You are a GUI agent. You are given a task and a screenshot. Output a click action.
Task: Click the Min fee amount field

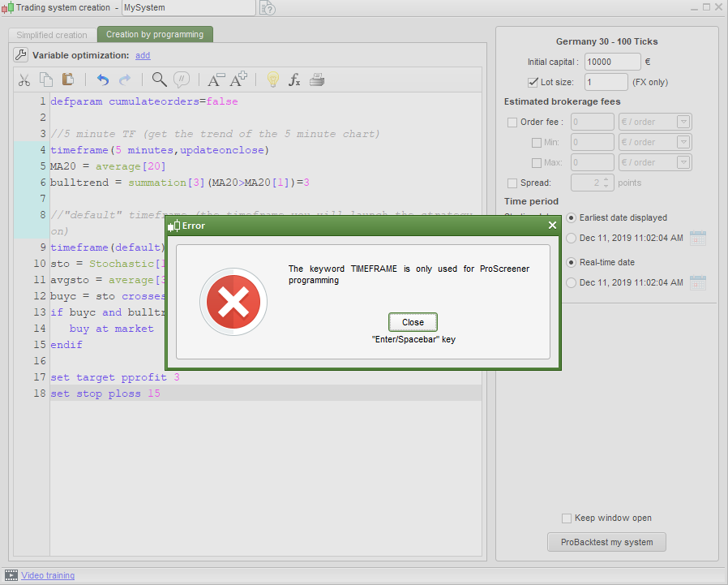tap(592, 142)
